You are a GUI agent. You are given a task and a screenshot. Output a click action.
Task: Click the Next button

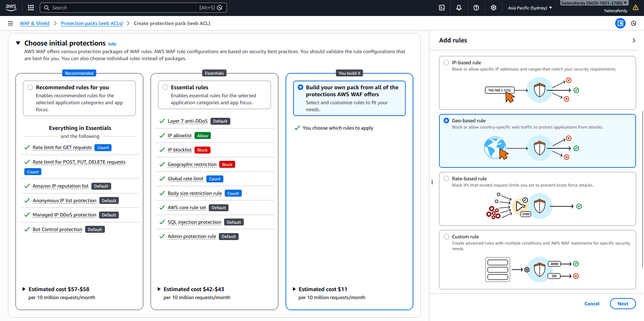622,304
